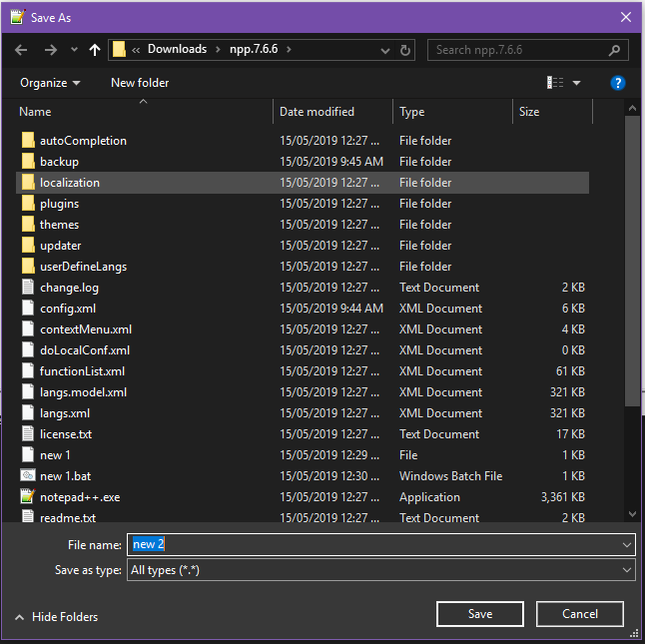Select the themes folder icon
The width and height of the screenshot is (645, 644).
click(28, 224)
